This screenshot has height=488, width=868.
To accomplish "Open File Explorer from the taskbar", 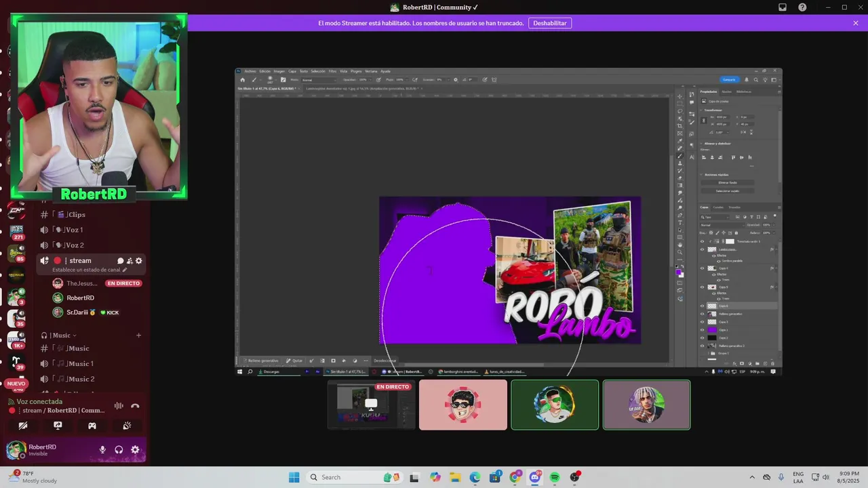I will coord(455,477).
